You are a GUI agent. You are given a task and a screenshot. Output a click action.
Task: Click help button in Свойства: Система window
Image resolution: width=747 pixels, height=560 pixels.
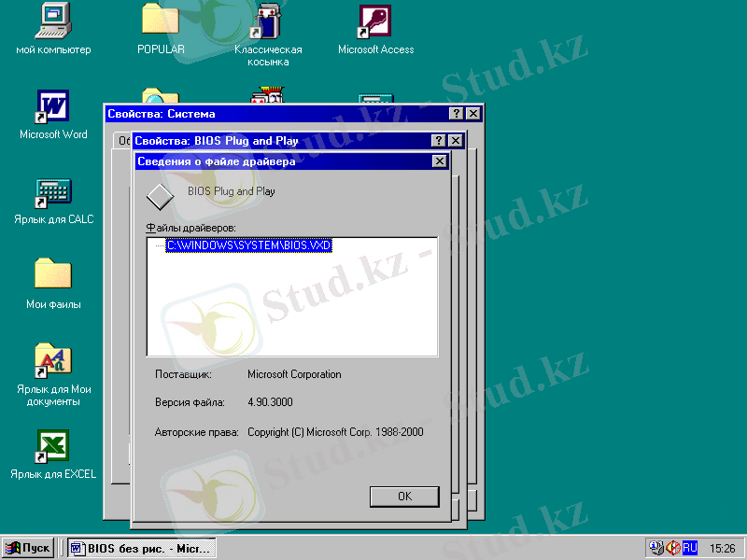coord(456,113)
